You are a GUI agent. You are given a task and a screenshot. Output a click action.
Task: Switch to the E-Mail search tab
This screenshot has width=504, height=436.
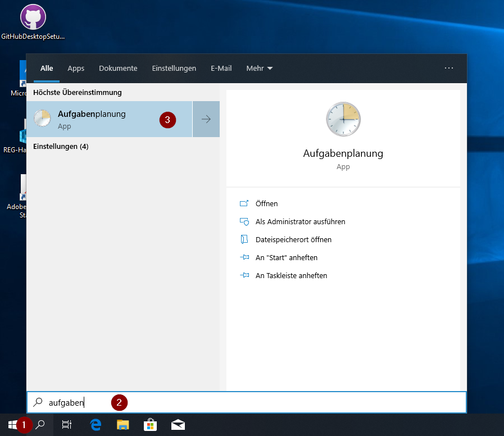coord(221,69)
